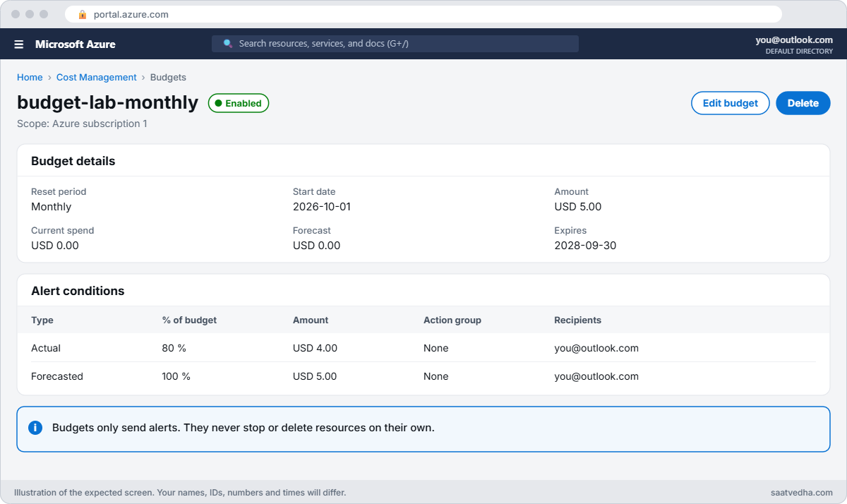Click Forecast USD 0.00 value
Screen dimensions: 847x504
(317, 246)
